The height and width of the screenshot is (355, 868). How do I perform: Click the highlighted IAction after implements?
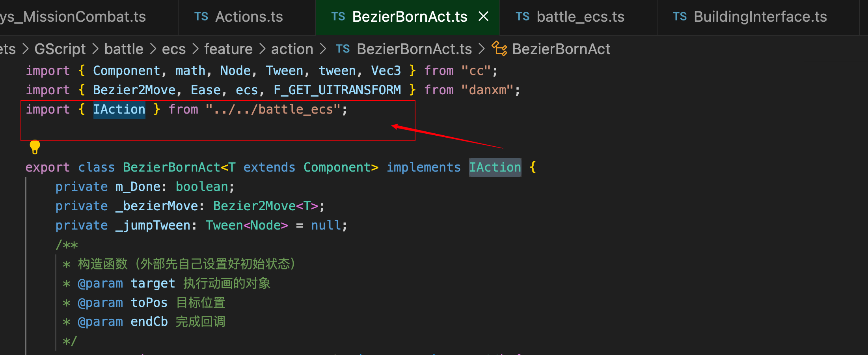(495, 167)
